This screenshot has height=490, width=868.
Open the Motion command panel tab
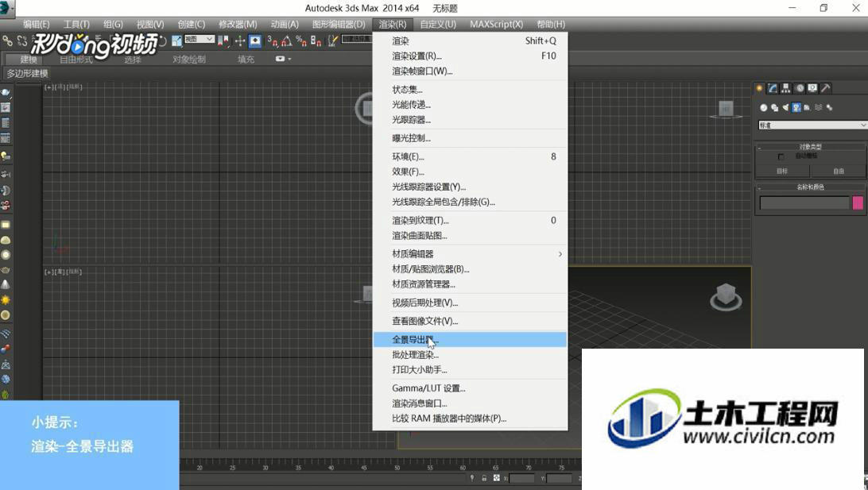point(800,88)
